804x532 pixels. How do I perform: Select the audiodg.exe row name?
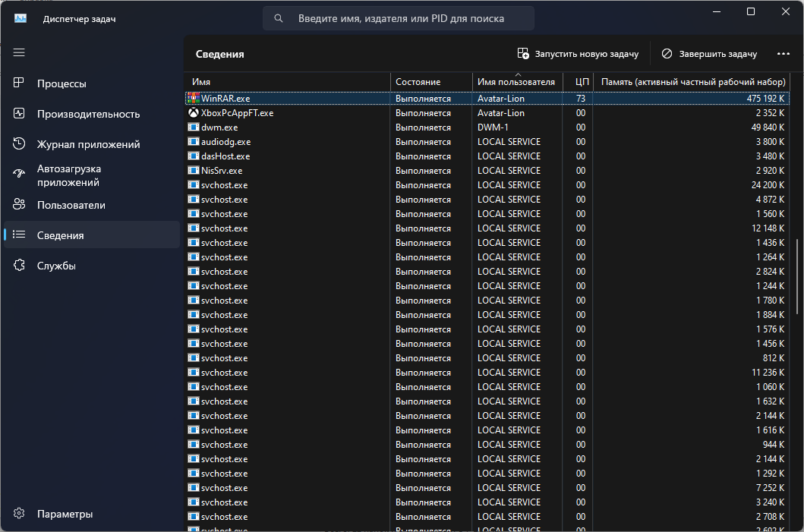pos(225,141)
